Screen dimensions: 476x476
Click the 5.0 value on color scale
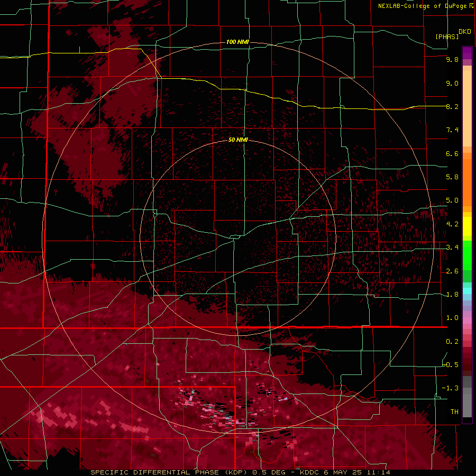452,200
